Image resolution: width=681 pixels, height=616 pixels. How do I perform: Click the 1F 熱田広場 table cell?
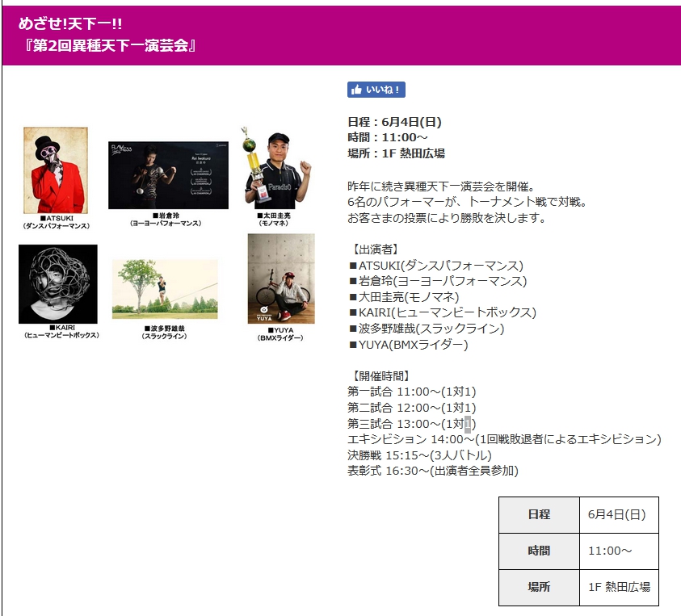619,588
